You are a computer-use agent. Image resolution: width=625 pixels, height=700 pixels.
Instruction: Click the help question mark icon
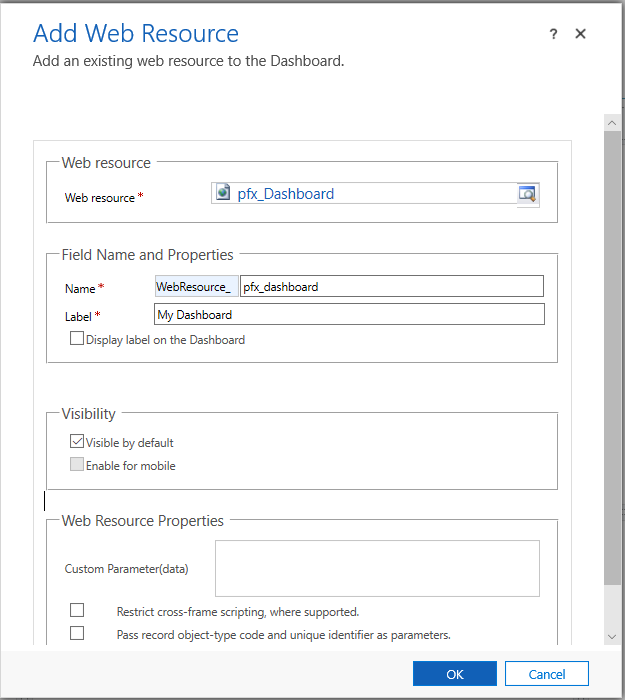(x=553, y=34)
